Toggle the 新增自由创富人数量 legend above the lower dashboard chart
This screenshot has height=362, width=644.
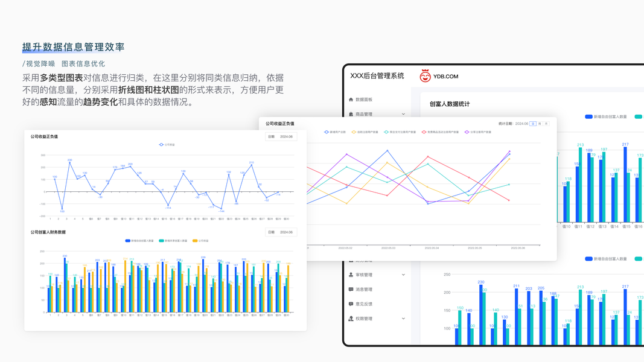606,259
